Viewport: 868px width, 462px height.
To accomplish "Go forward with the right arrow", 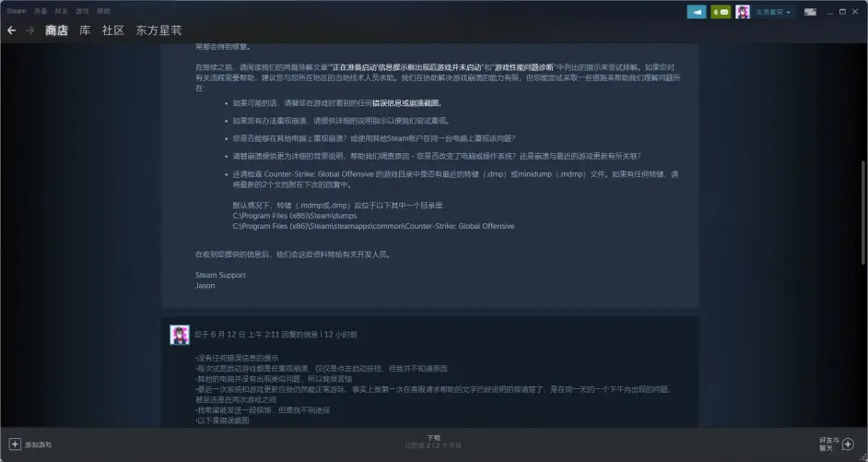I will [29, 30].
